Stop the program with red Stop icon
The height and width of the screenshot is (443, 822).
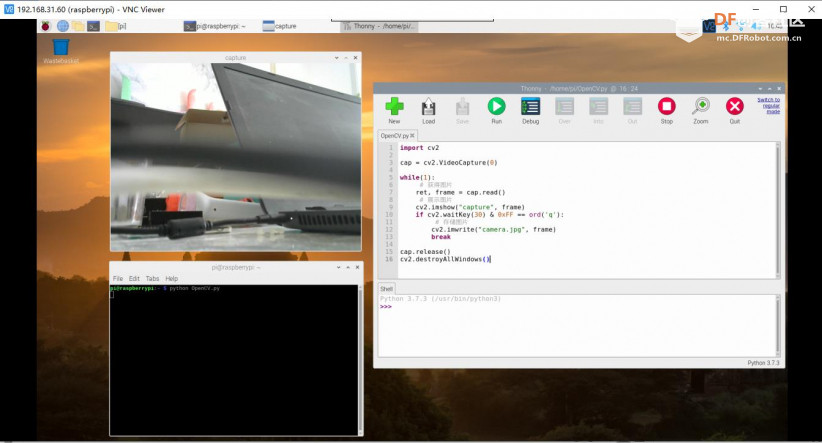[667, 106]
